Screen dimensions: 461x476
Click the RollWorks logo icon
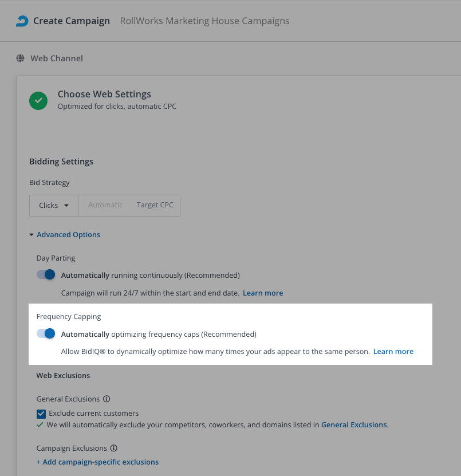coord(22,21)
